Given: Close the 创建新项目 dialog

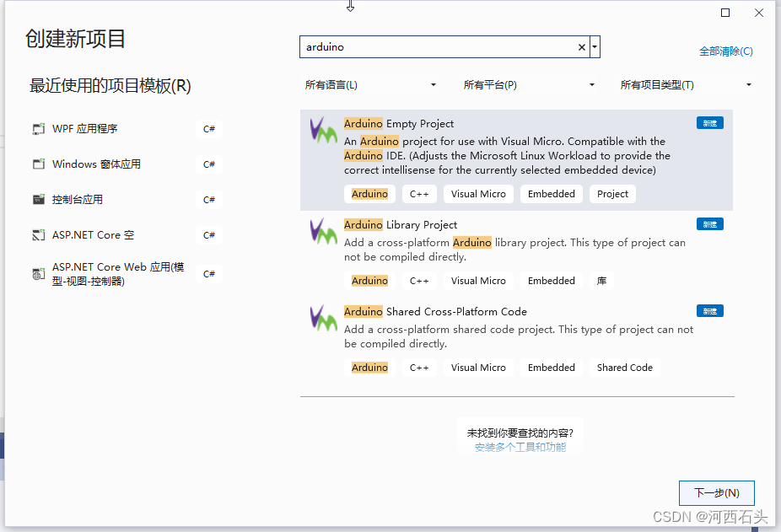Looking at the screenshot, I should pos(758,13).
